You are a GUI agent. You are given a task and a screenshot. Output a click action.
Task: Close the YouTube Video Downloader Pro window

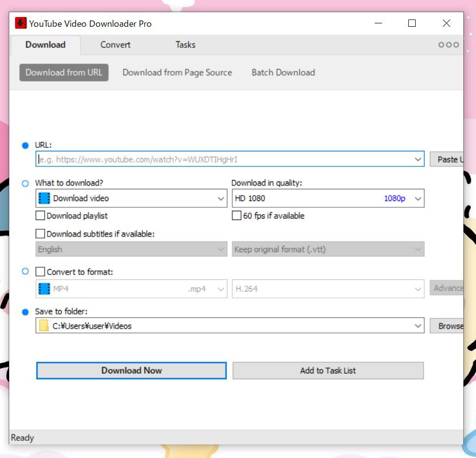[x=446, y=23]
